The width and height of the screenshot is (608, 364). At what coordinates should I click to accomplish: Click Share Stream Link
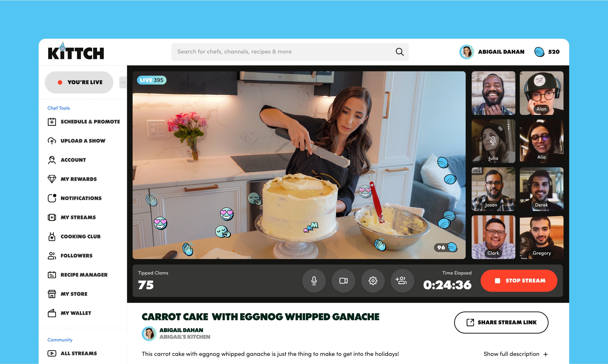501,322
